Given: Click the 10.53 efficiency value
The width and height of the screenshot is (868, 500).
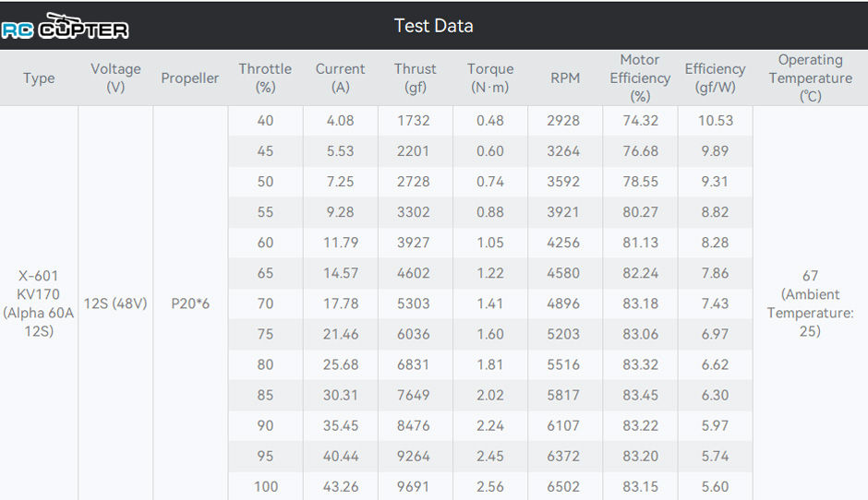Looking at the screenshot, I should [x=716, y=121].
